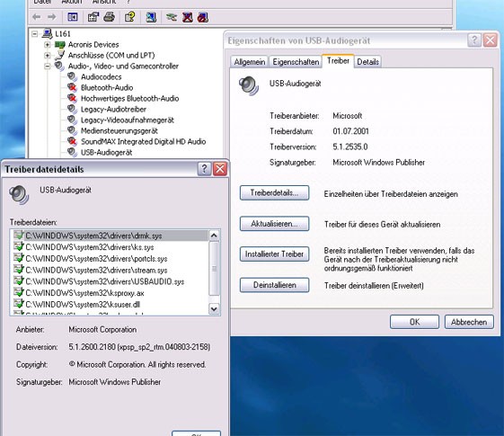This screenshot has width=504, height=436.
Task: Expand the Anschlüsse (COM und LPT) node
Action: click(x=48, y=56)
